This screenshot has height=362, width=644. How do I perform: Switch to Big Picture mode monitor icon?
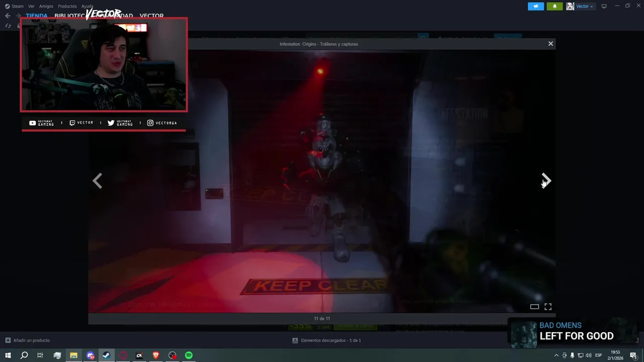tap(604, 6)
